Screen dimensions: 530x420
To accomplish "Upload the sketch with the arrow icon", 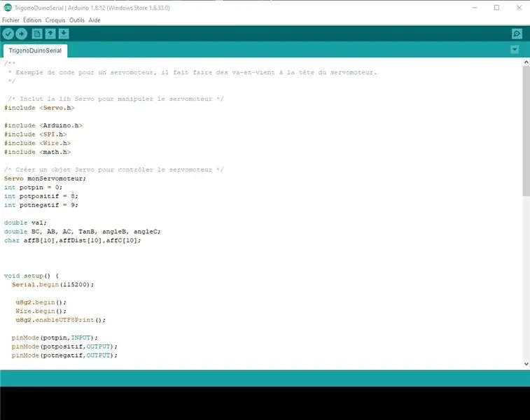I will click(x=21, y=34).
